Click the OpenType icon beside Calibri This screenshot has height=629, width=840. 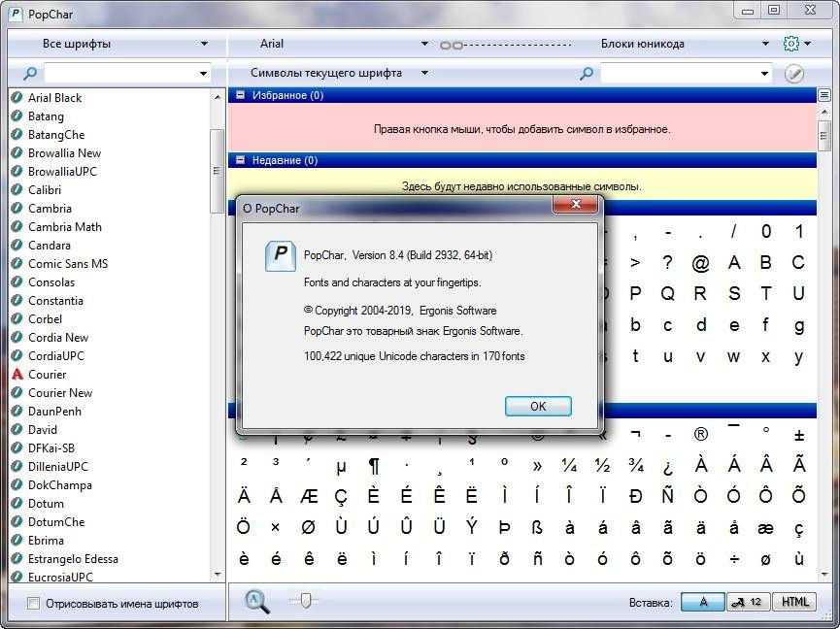(17, 189)
